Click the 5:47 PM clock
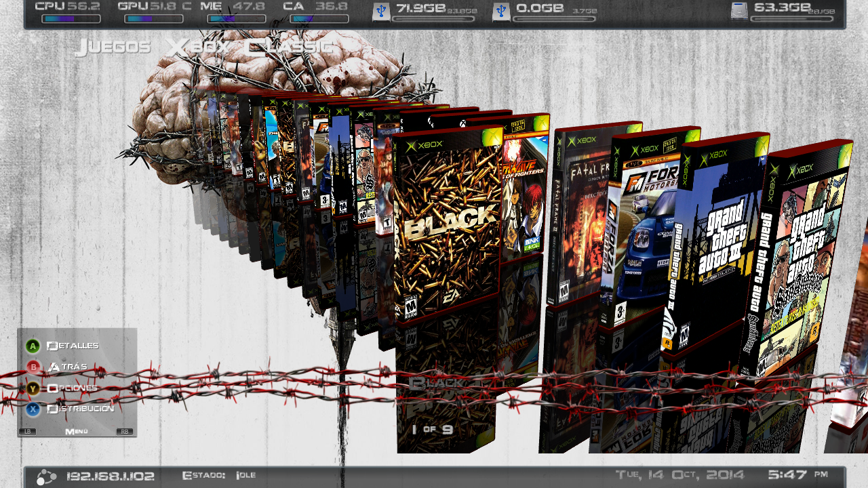This screenshot has width=868, height=488. pos(798,474)
